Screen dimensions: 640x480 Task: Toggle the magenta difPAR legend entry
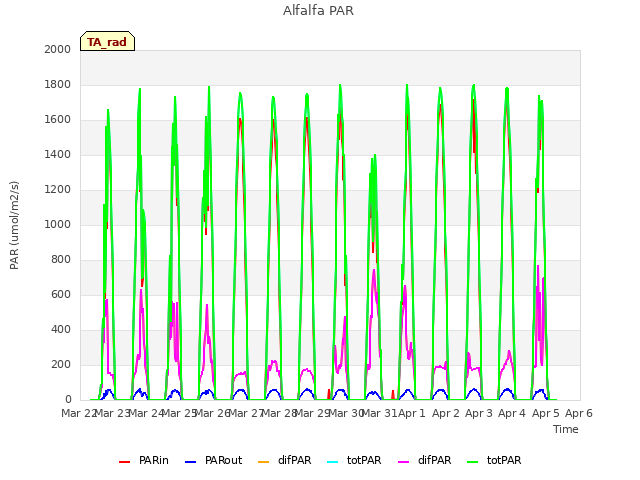click(425, 460)
